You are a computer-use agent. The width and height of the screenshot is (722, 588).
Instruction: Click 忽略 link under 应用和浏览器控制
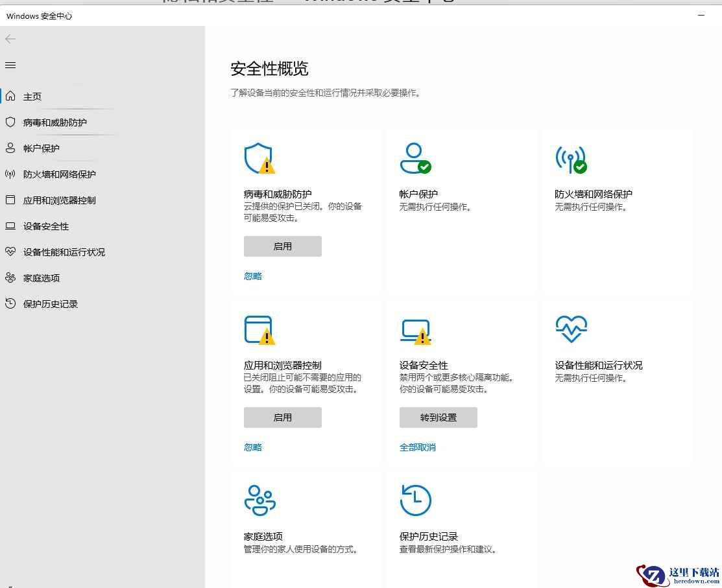click(x=253, y=447)
